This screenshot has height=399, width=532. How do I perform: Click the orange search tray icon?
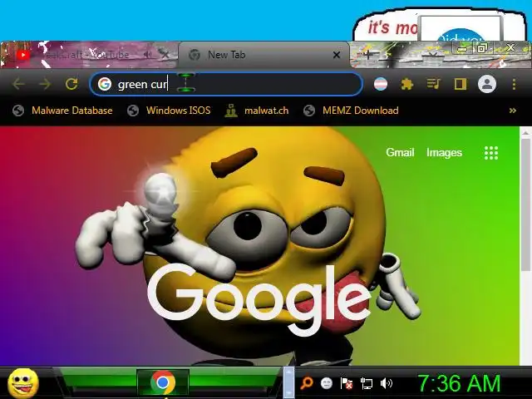(307, 383)
